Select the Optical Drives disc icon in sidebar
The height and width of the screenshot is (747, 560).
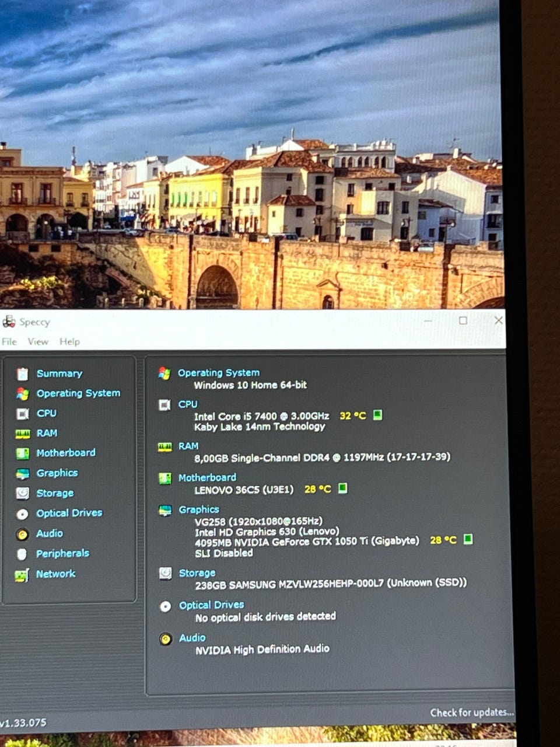point(22,514)
